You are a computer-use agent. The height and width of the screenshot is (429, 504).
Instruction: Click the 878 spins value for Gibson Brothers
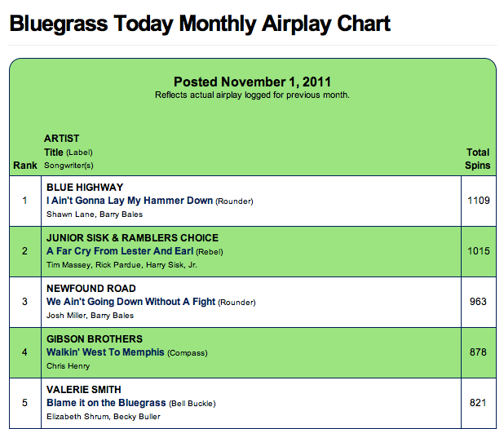478,352
